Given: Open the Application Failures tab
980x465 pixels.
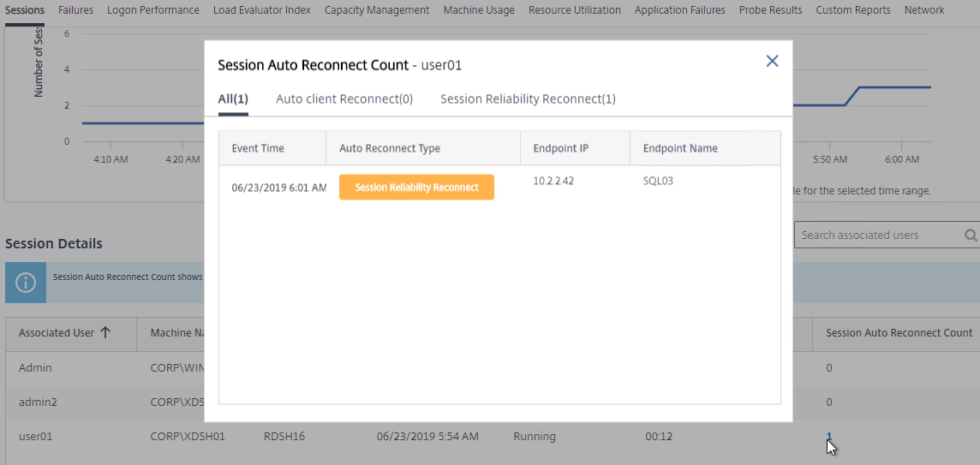Looking at the screenshot, I should (x=680, y=10).
